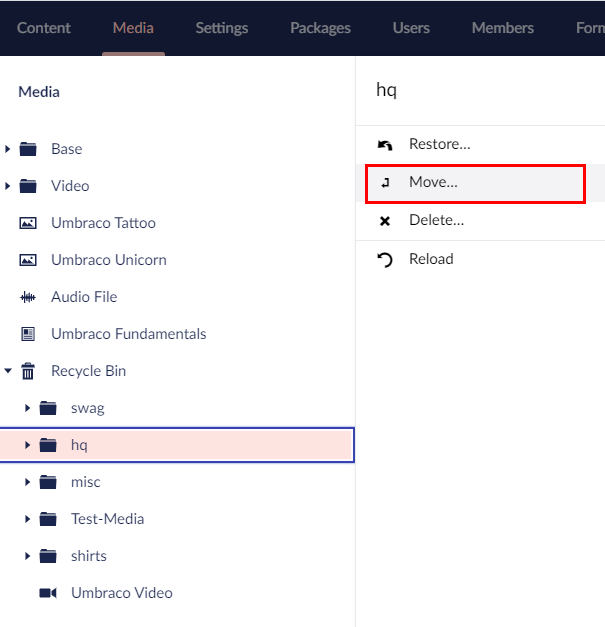Screen dimensions: 605x627
Task: Click the Umbraco Tattoo image icon
Action: pyautogui.click(x=28, y=223)
